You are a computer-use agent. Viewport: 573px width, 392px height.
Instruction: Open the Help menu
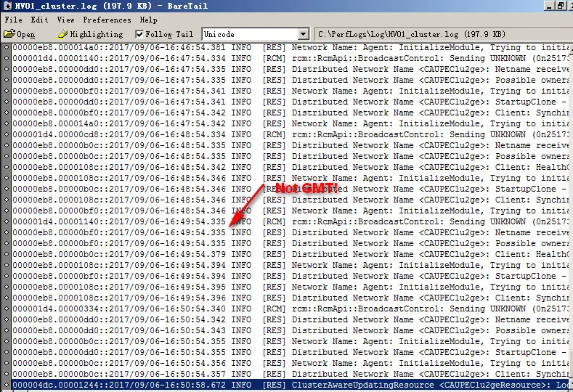coord(148,20)
